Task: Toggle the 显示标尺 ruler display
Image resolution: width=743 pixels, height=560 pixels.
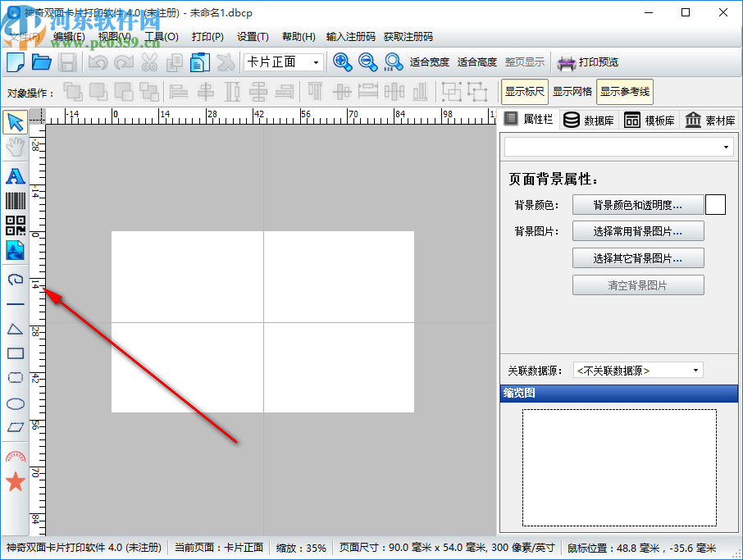Action: tap(525, 92)
